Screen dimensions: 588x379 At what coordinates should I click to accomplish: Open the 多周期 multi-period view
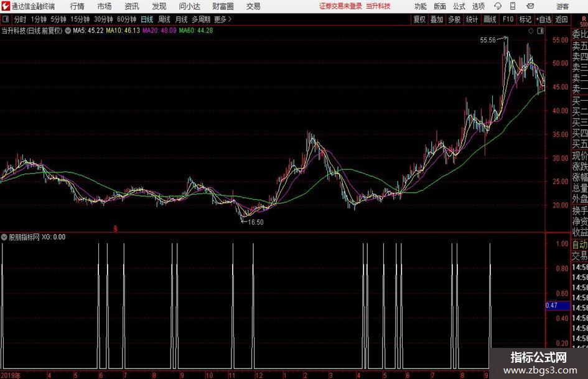[201, 19]
